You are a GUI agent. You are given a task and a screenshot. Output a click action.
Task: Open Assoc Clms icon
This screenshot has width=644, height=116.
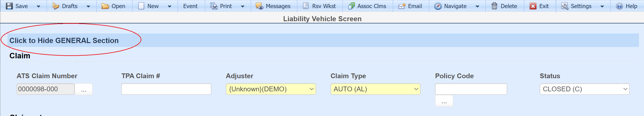351,6
